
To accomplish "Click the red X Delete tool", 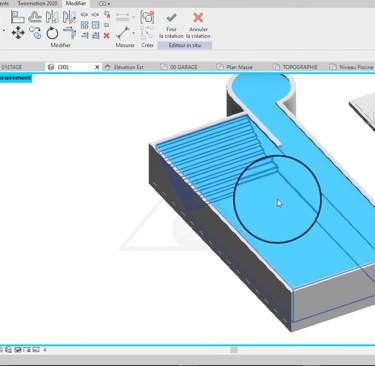I will click(107, 35).
